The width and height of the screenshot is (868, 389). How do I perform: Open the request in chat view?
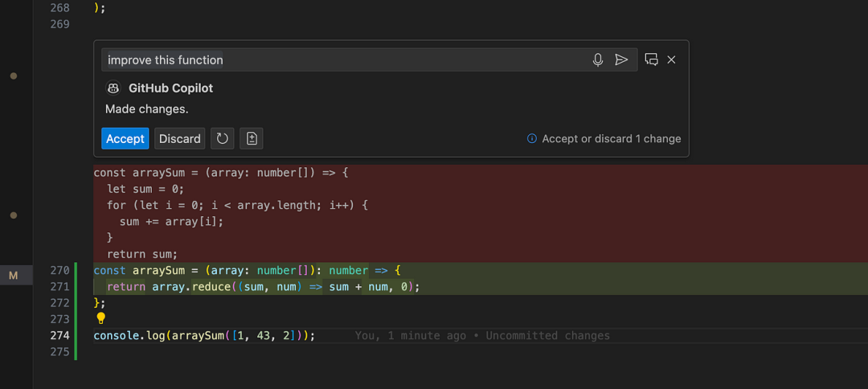click(x=651, y=59)
